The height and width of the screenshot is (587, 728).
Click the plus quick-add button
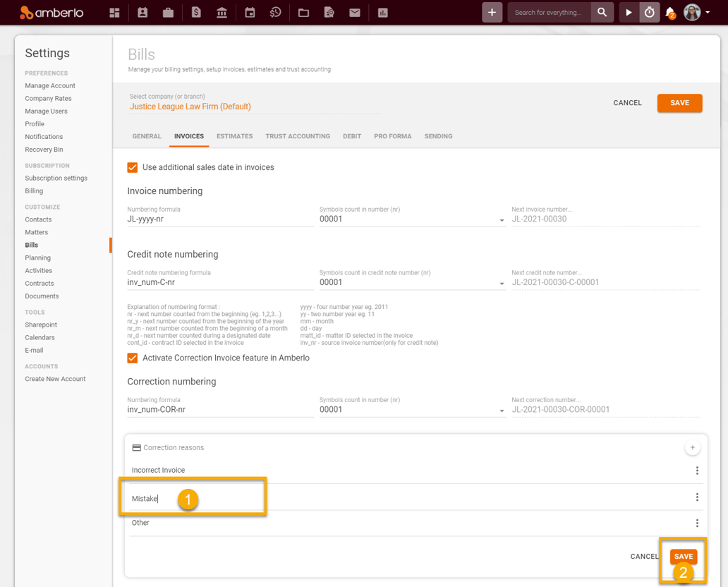pyautogui.click(x=492, y=13)
